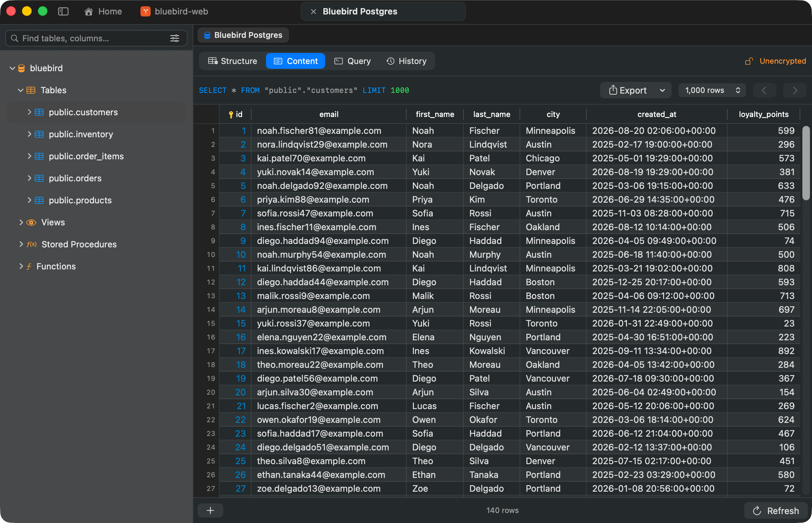Viewport: 812px width, 523px height.
Task: Click the Unencrypted lock icon
Action: [749, 61]
